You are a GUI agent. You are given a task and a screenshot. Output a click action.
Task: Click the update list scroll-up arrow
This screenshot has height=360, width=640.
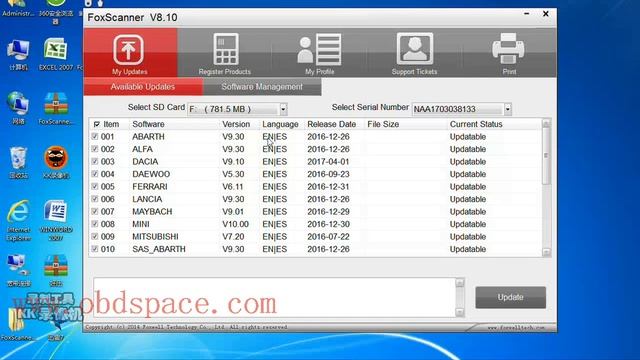coord(546,124)
